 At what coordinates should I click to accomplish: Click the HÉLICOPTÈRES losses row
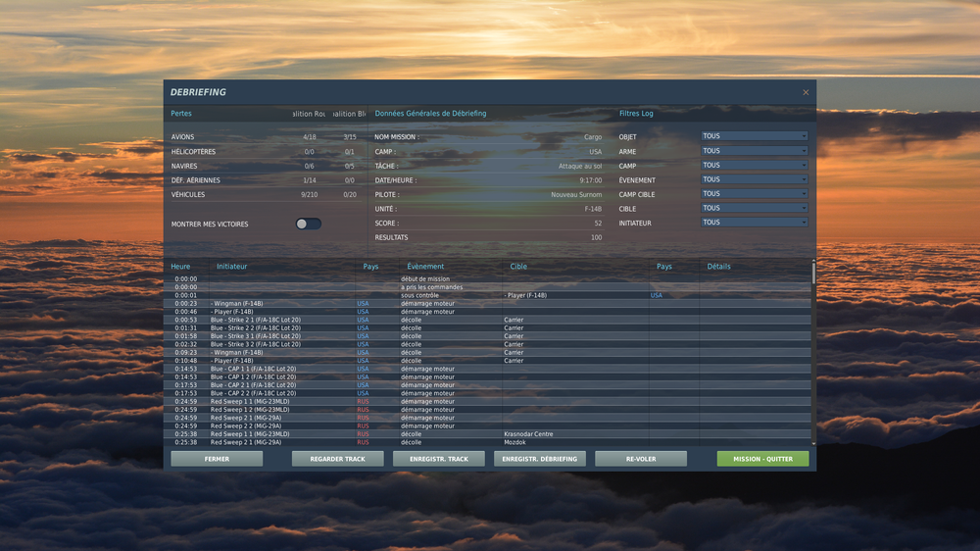(265, 151)
